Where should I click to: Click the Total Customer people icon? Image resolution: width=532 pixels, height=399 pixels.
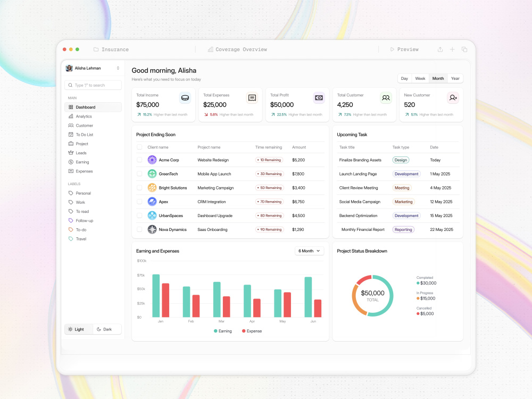pyautogui.click(x=386, y=98)
